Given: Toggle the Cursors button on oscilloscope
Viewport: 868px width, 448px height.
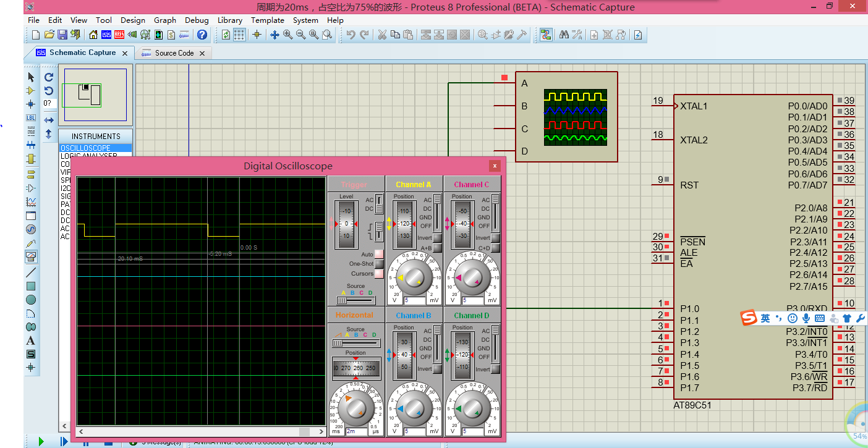Looking at the screenshot, I should coord(379,273).
